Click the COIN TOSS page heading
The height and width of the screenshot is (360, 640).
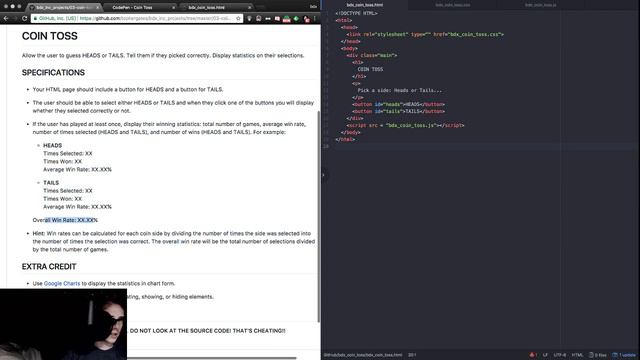point(50,36)
